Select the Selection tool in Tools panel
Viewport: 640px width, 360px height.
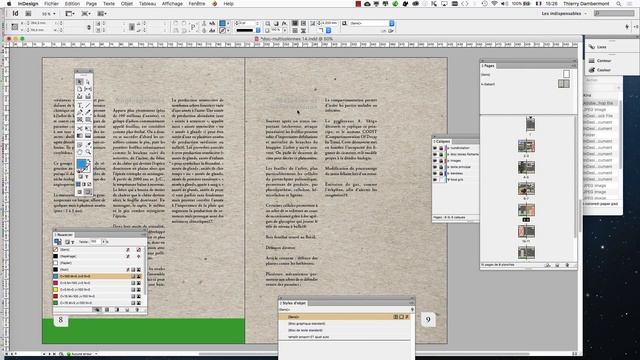(x=80, y=82)
